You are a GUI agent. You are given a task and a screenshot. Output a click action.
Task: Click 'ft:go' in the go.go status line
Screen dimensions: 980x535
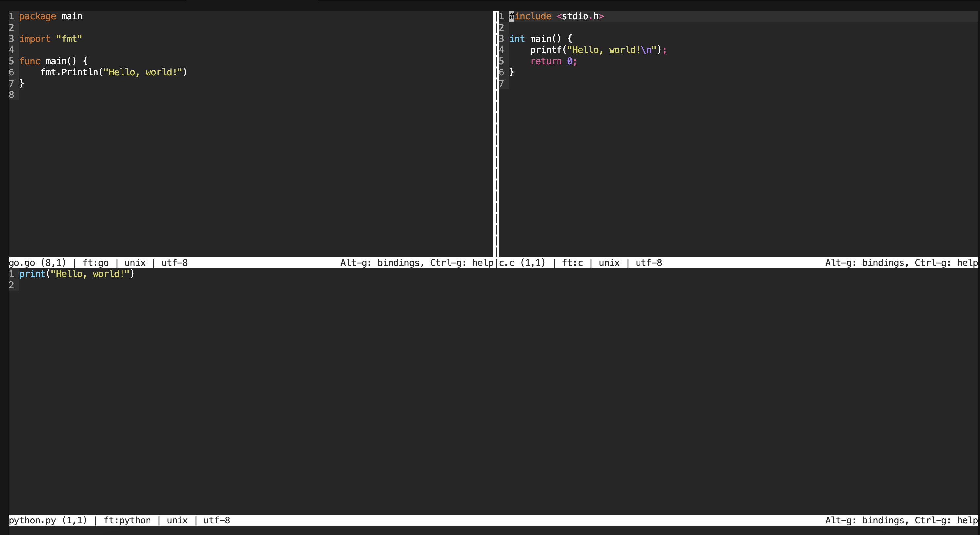coord(95,263)
